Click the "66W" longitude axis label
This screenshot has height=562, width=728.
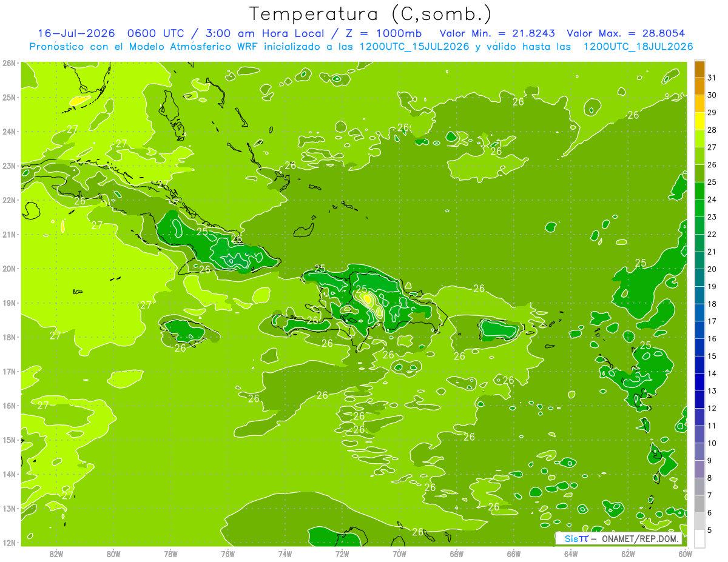[x=514, y=554]
